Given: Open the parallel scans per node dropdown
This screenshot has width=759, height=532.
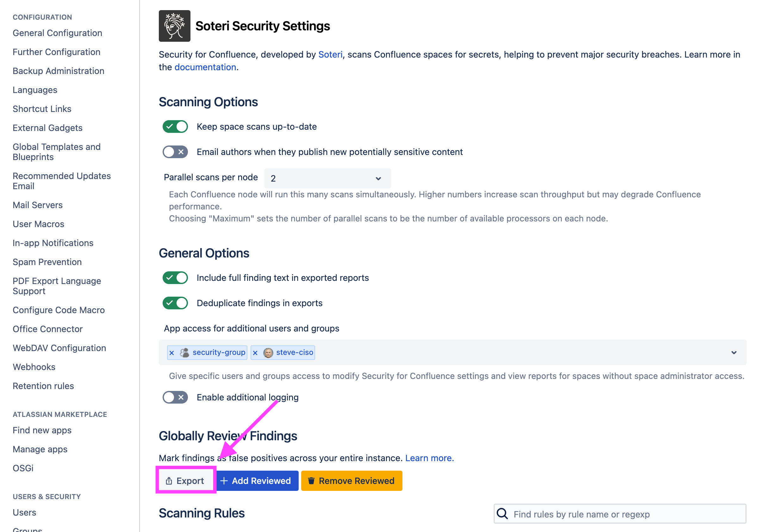Looking at the screenshot, I should [327, 178].
